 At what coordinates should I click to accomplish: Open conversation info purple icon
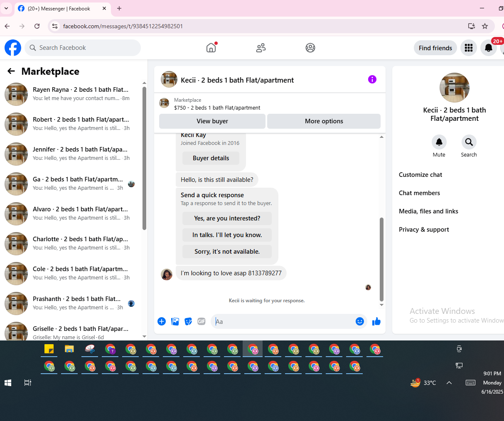tap(372, 79)
